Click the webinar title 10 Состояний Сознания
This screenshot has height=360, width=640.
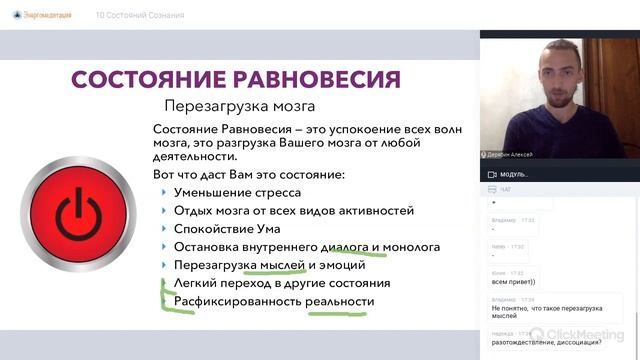point(140,15)
